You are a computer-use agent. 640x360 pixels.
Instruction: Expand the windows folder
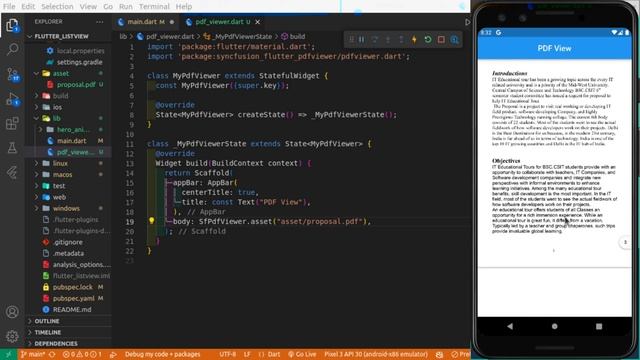click(36, 208)
